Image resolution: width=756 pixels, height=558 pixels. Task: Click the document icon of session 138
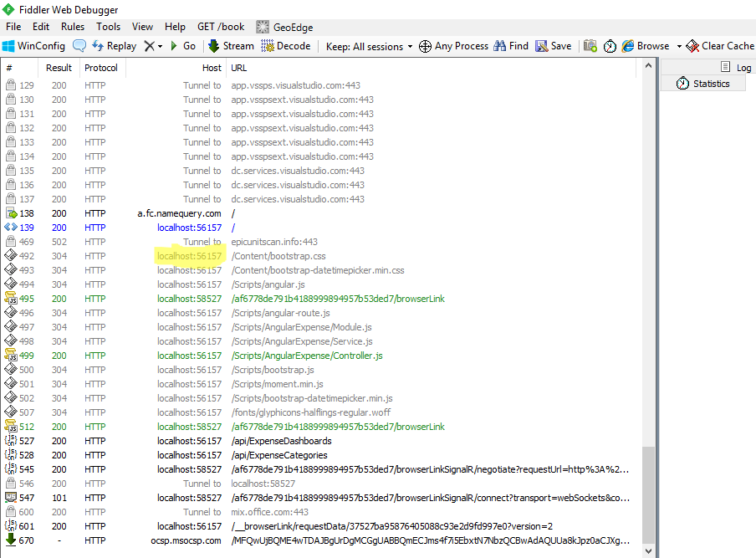click(11, 213)
